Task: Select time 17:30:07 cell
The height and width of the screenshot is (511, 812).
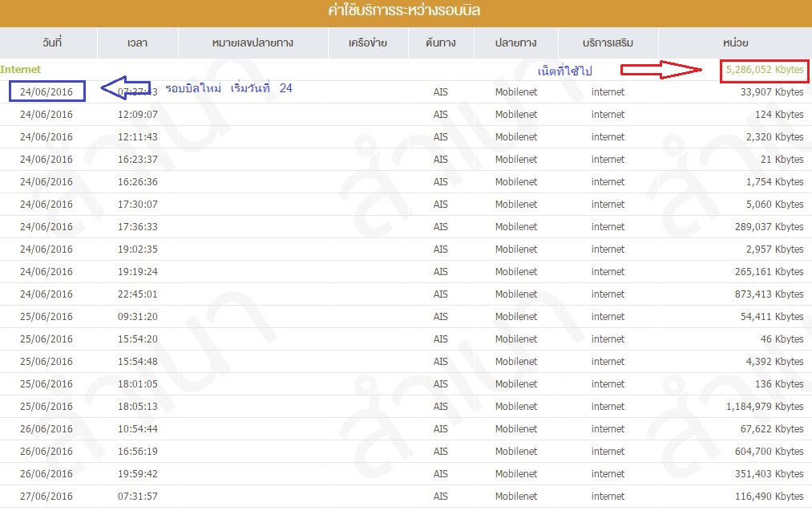Action: [x=138, y=205]
